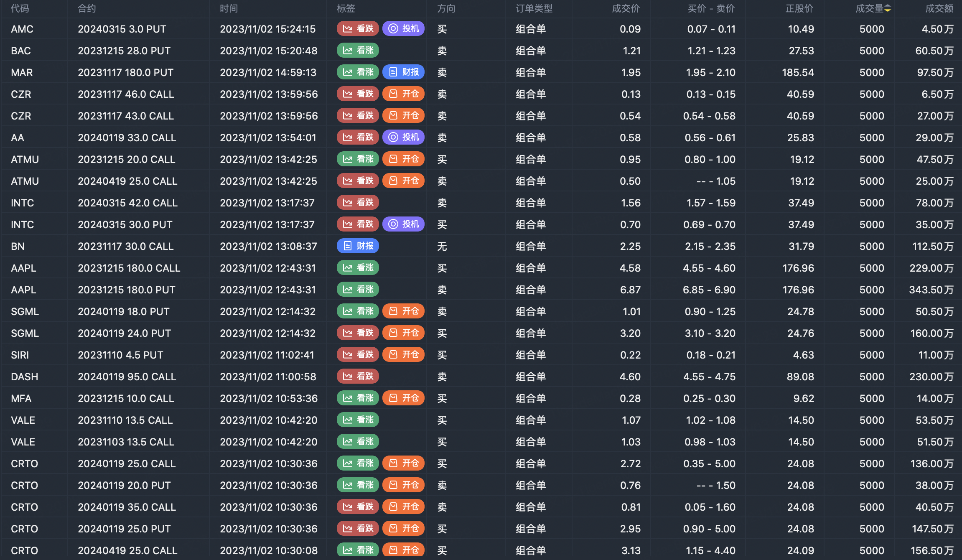The height and width of the screenshot is (560, 962).
Task: Click 开仓 tag in CRTO 35.0 CALL row
Action: point(403,507)
